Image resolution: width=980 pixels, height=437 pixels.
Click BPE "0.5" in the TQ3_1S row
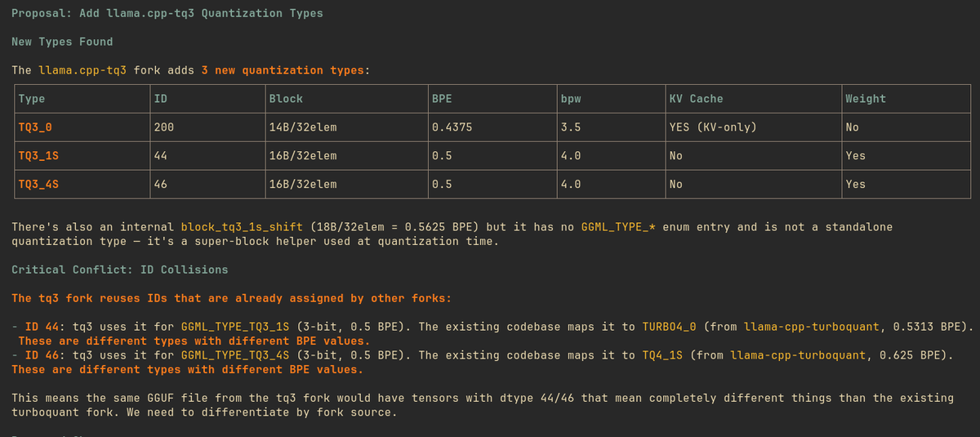442,156
